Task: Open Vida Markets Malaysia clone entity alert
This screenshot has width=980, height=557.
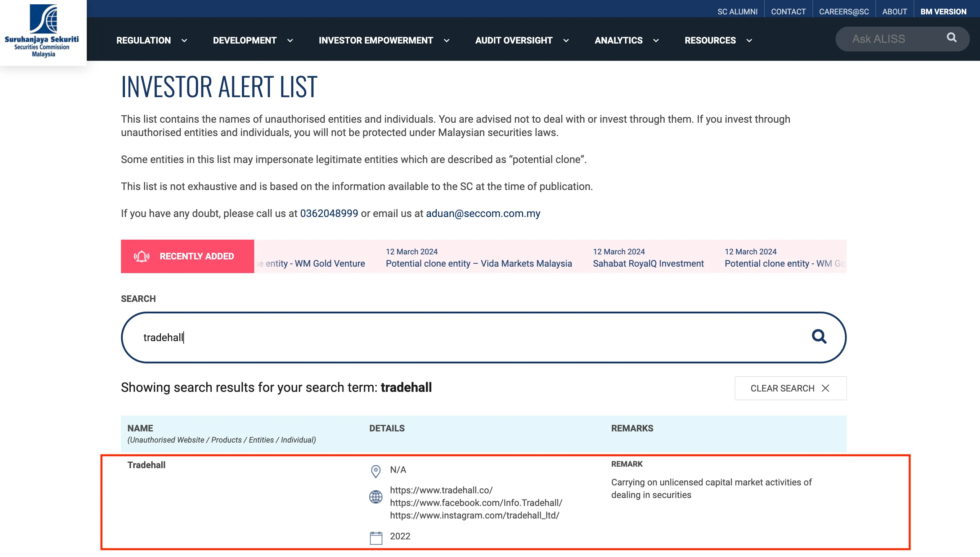Action: tap(479, 264)
